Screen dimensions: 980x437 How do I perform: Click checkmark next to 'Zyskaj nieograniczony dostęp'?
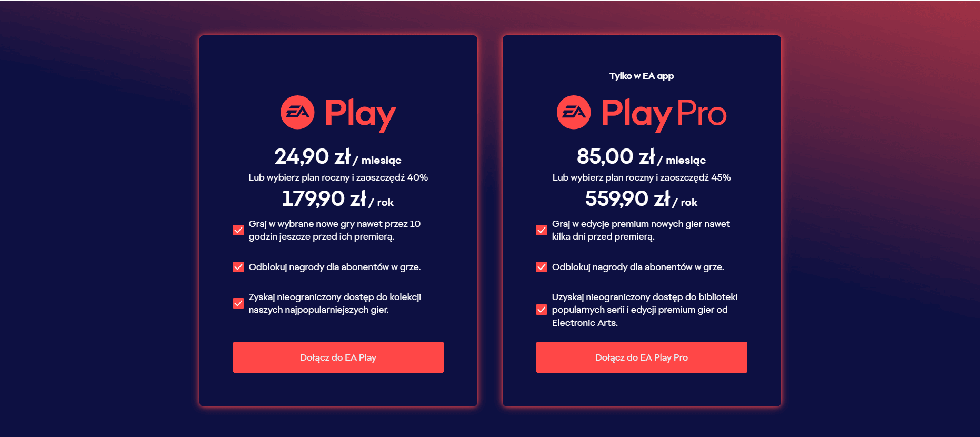(238, 303)
